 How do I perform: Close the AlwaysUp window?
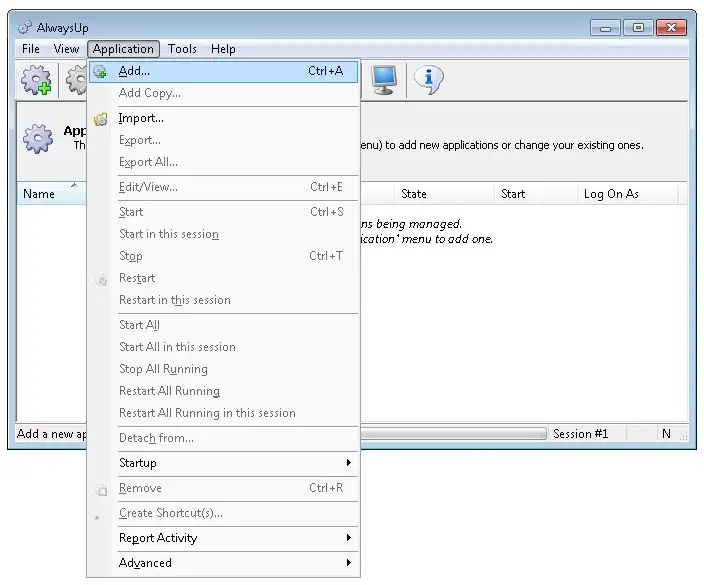[x=671, y=28]
